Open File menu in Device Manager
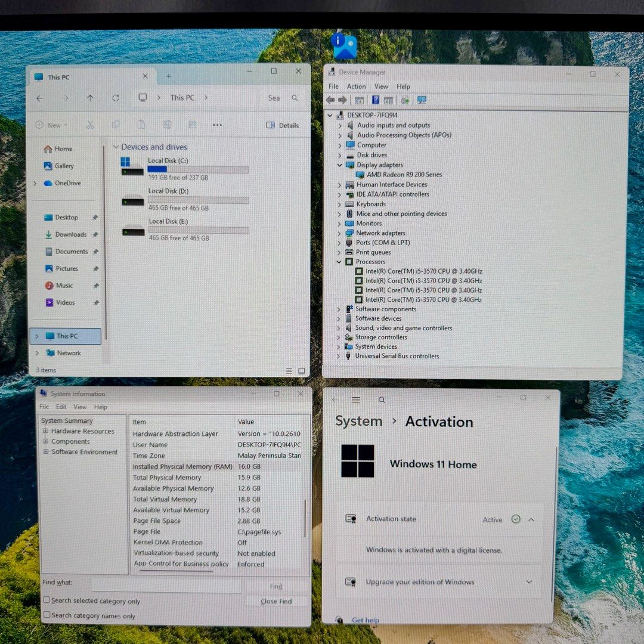This screenshot has width=644, height=644. pyautogui.click(x=333, y=86)
